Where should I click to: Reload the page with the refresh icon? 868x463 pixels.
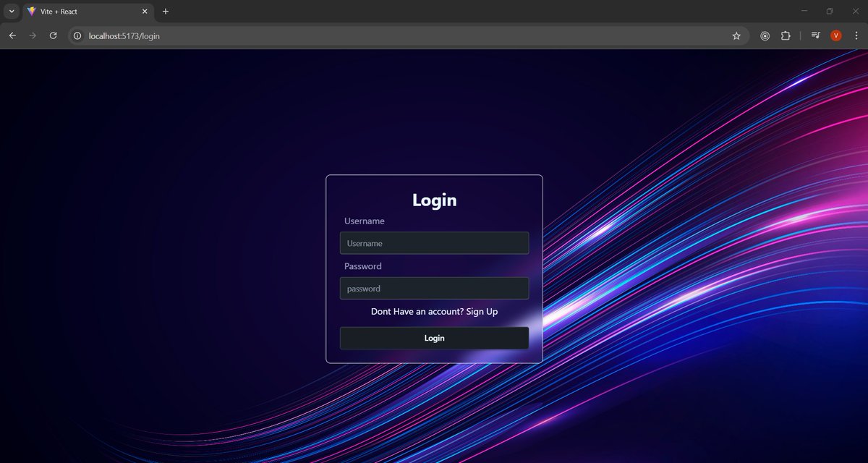coord(53,35)
